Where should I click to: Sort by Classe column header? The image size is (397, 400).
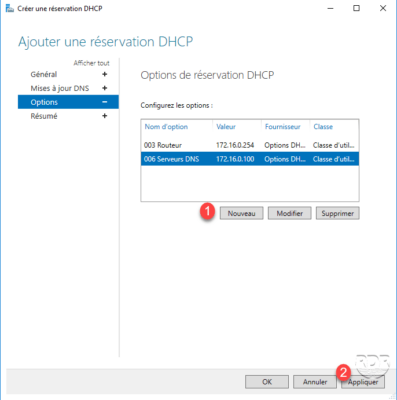pos(323,127)
